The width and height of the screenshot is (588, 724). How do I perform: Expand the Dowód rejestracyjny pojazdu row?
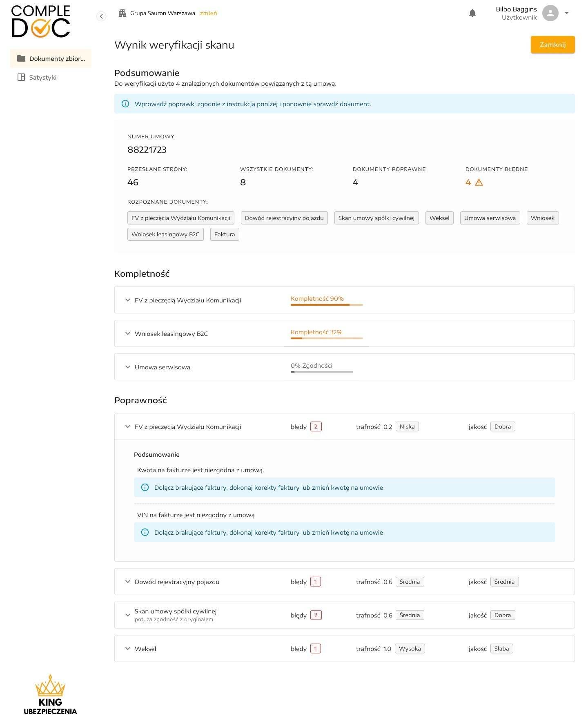128,582
